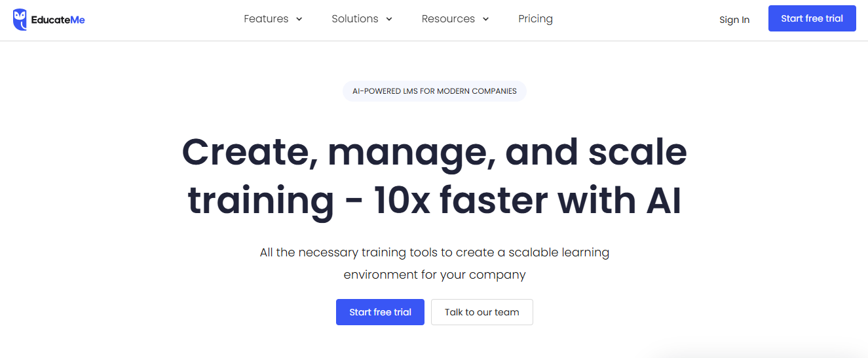Click the Sign In link
Image resolution: width=868 pixels, height=358 pixels.
734,20
